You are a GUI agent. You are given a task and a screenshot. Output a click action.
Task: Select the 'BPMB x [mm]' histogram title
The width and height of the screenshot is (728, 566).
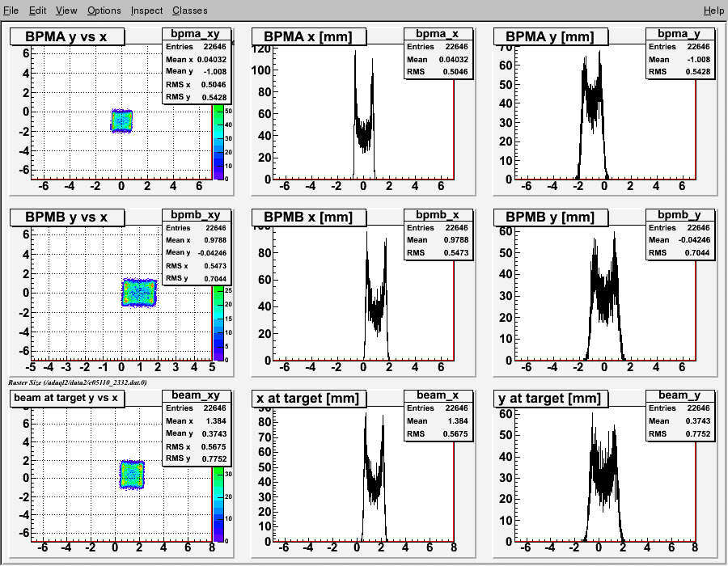(308, 218)
